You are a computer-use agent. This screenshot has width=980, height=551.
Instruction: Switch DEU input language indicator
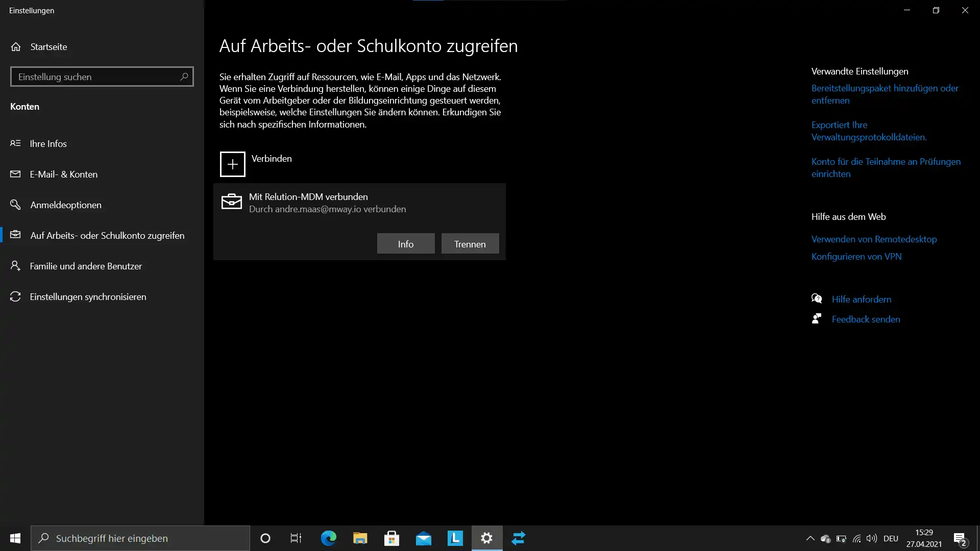[891, 538]
